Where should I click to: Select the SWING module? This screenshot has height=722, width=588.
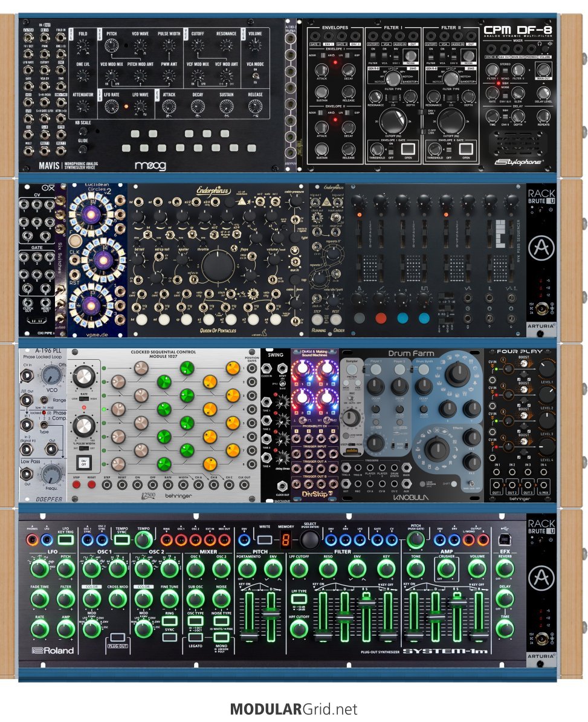coord(275,425)
